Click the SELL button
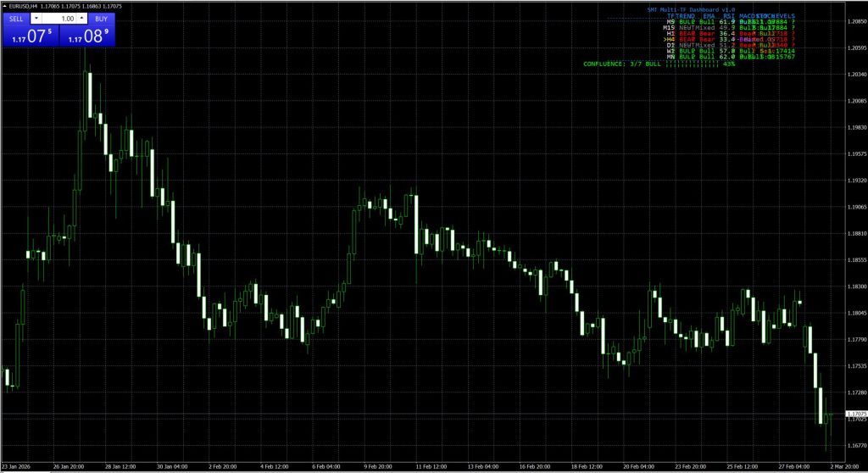 click(x=17, y=19)
